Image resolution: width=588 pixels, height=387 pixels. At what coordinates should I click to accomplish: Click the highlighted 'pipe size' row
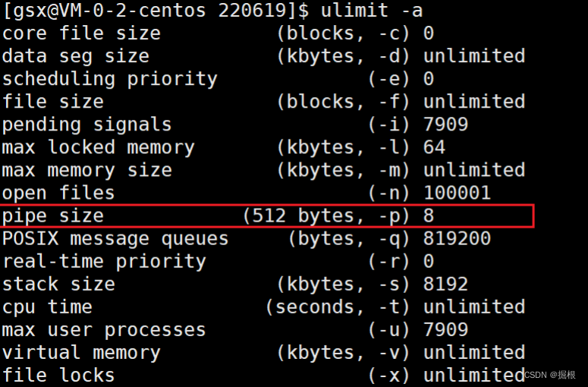point(266,216)
